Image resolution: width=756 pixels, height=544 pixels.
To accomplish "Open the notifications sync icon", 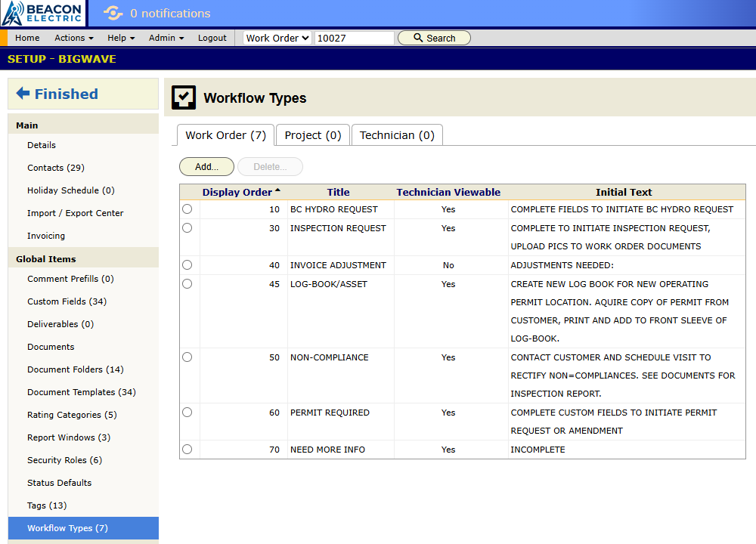I will coord(113,13).
